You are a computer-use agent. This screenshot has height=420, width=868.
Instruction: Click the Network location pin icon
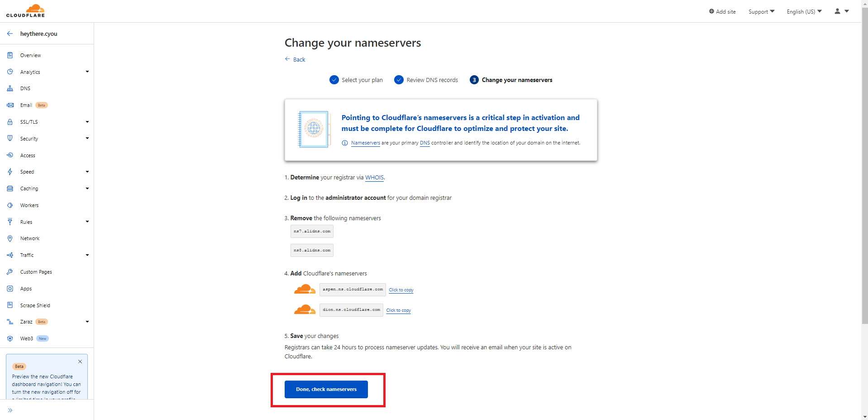pos(10,238)
